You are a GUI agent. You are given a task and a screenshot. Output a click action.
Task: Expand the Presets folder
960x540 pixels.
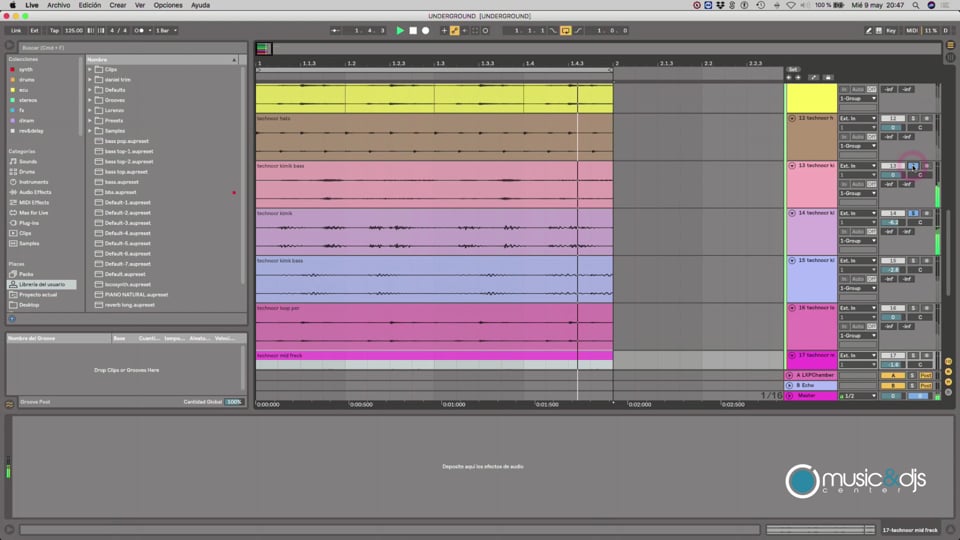point(90,121)
